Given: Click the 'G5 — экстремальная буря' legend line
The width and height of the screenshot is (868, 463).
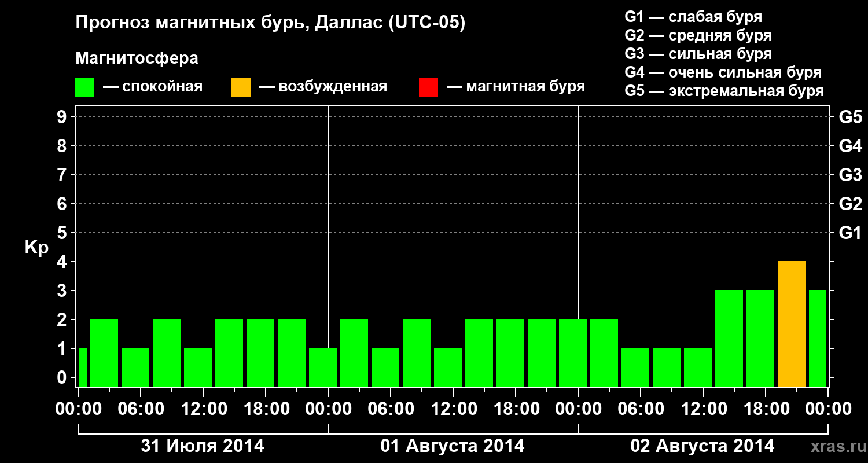Looking at the screenshot, I should 724,91.
